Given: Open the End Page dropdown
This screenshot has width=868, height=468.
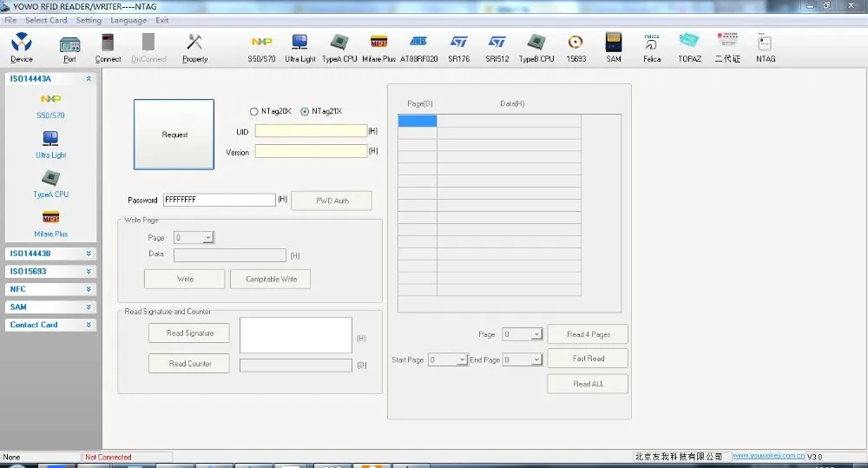Looking at the screenshot, I should tap(536, 360).
